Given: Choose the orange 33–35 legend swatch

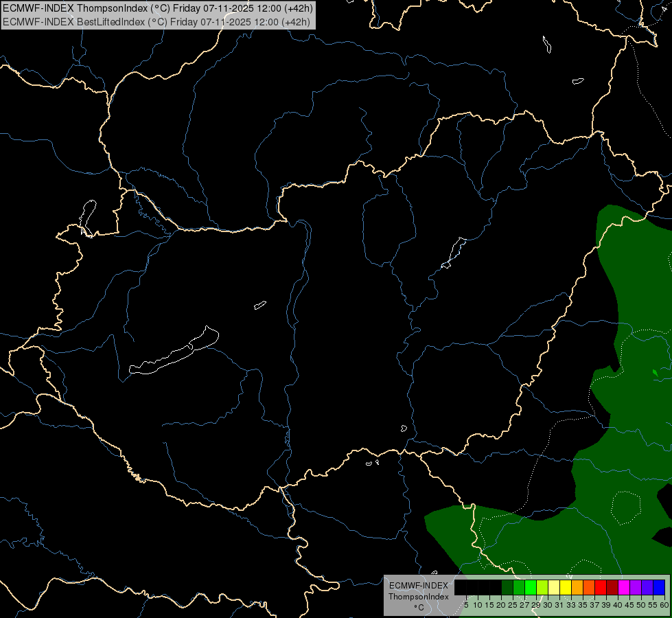Looking at the screenshot, I should point(577,588).
